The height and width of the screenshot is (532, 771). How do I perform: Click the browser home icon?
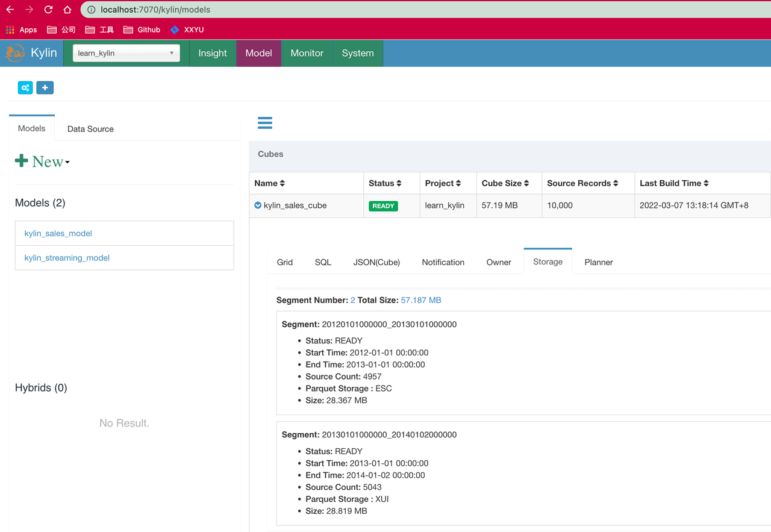click(x=67, y=9)
